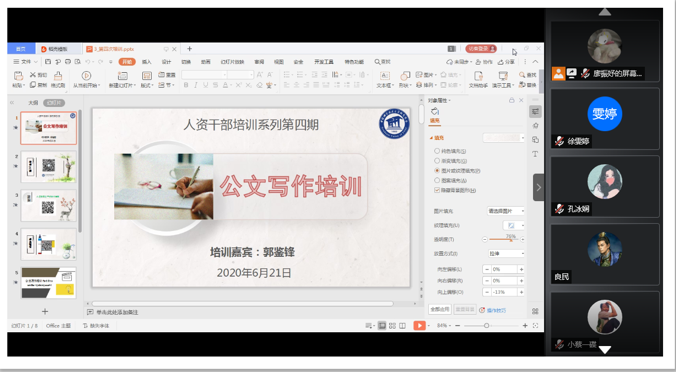Switch to reading view icon in status bar
Image resolution: width=676 pixels, height=372 pixels.
pyautogui.click(x=402, y=326)
